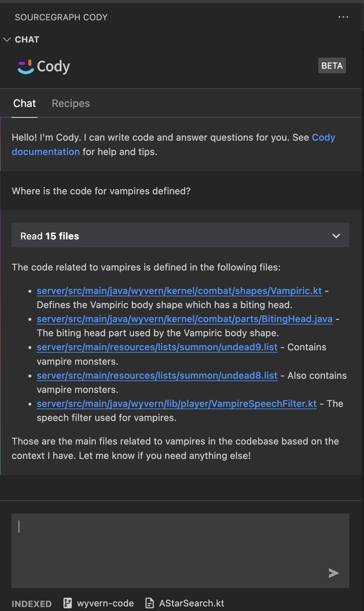Open the undead8.list file link
Image resolution: width=364 pixels, height=611 pixels.
click(x=157, y=375)
